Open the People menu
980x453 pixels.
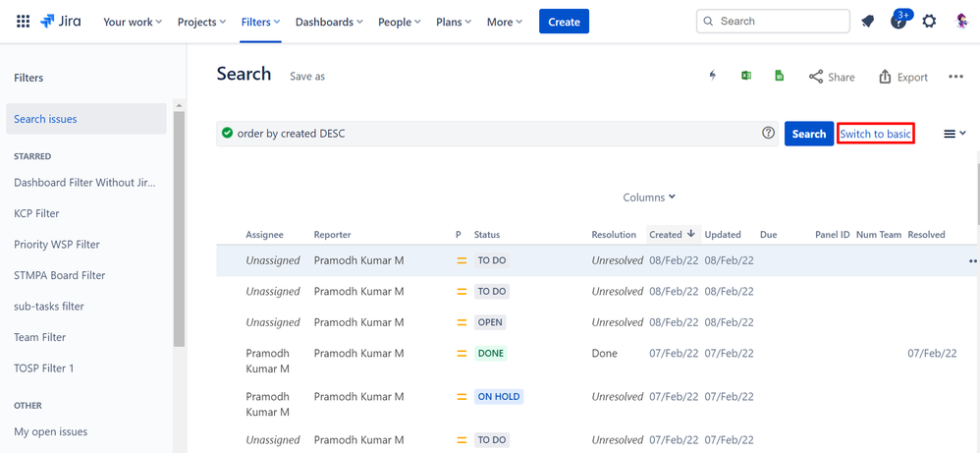click(400, 22)
